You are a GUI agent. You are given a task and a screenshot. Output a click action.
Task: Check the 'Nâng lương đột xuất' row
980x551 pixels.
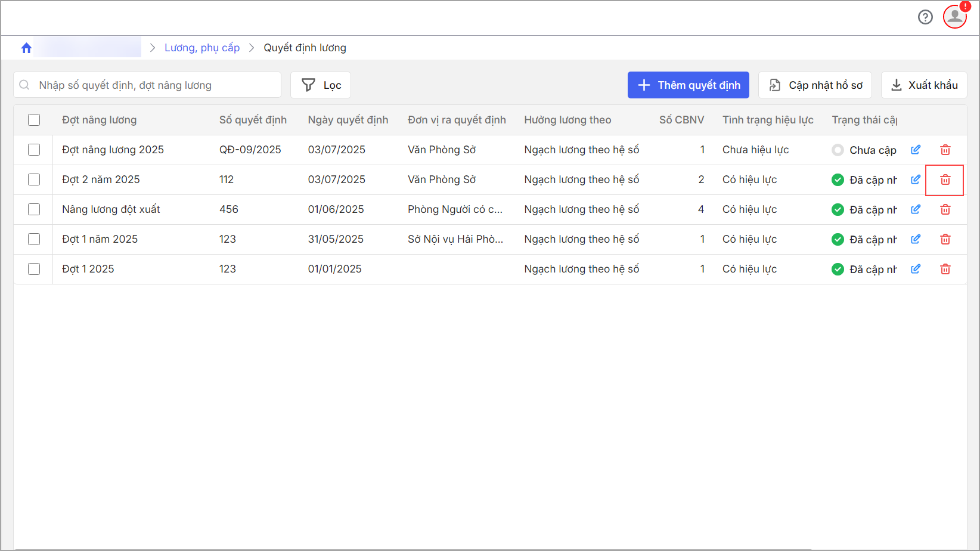pos(34,209)
